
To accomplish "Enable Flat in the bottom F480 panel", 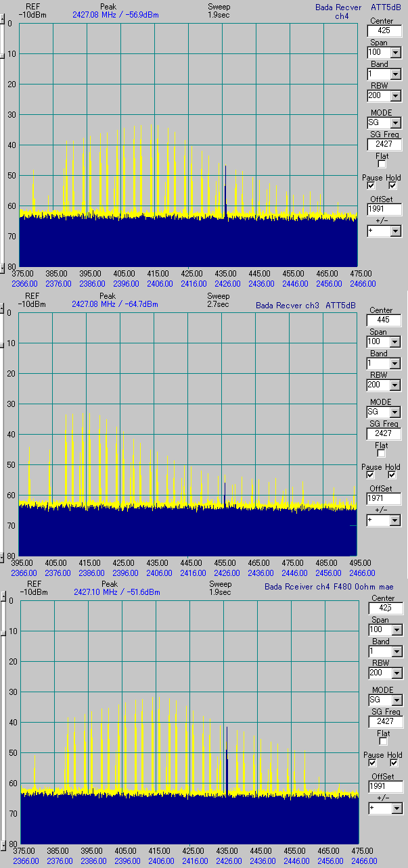I will [x=383, y=741].
